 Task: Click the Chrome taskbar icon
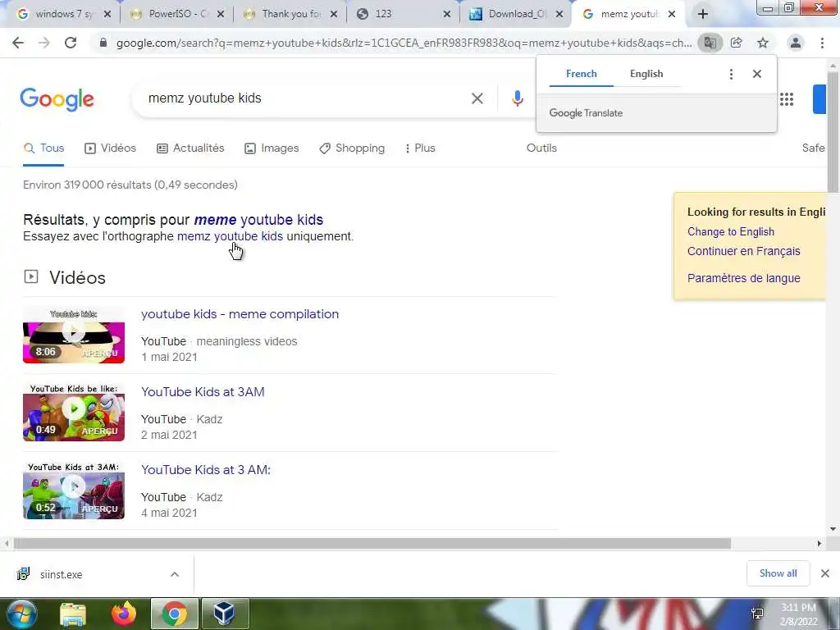tap(175, 614)
